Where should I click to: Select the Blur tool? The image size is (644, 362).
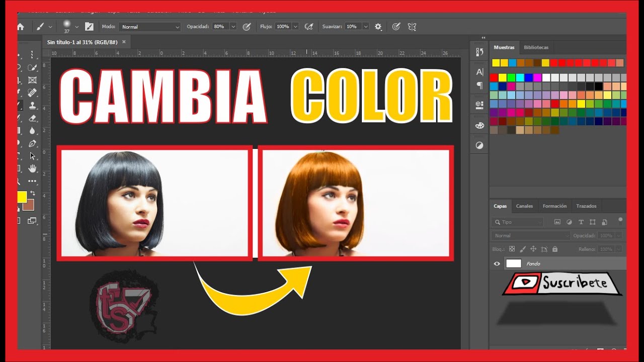[32, 131]
